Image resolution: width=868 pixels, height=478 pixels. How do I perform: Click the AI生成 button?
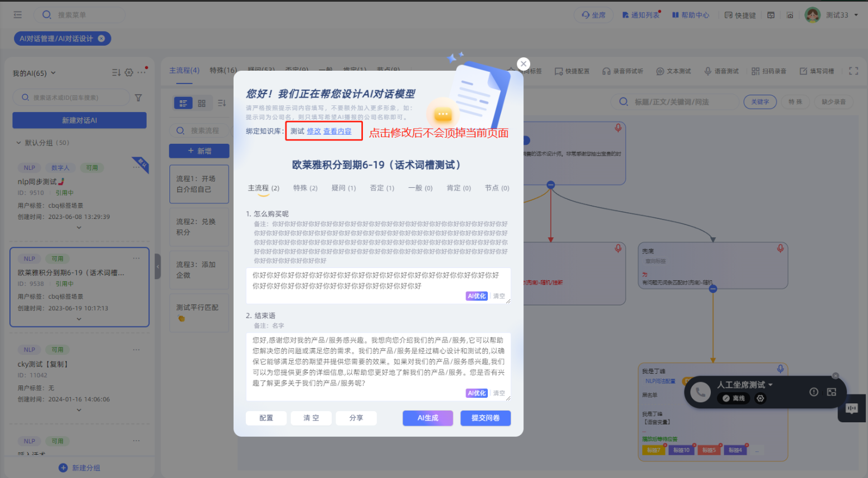click(428, 418)
